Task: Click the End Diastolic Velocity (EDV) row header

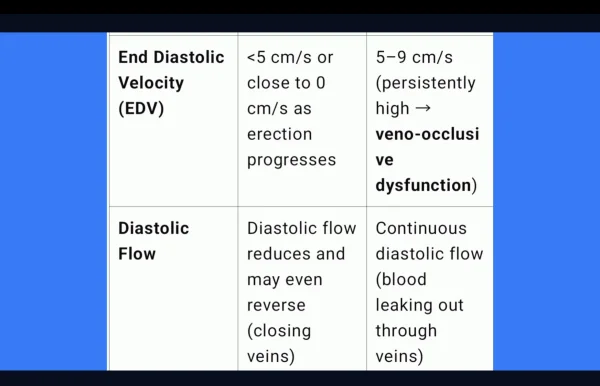Action: [x=173, y=121]
